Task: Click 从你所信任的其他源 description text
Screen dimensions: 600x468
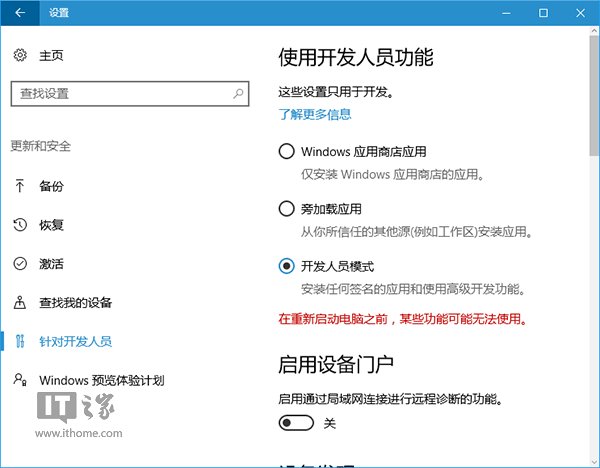Action: coord(416,232)
